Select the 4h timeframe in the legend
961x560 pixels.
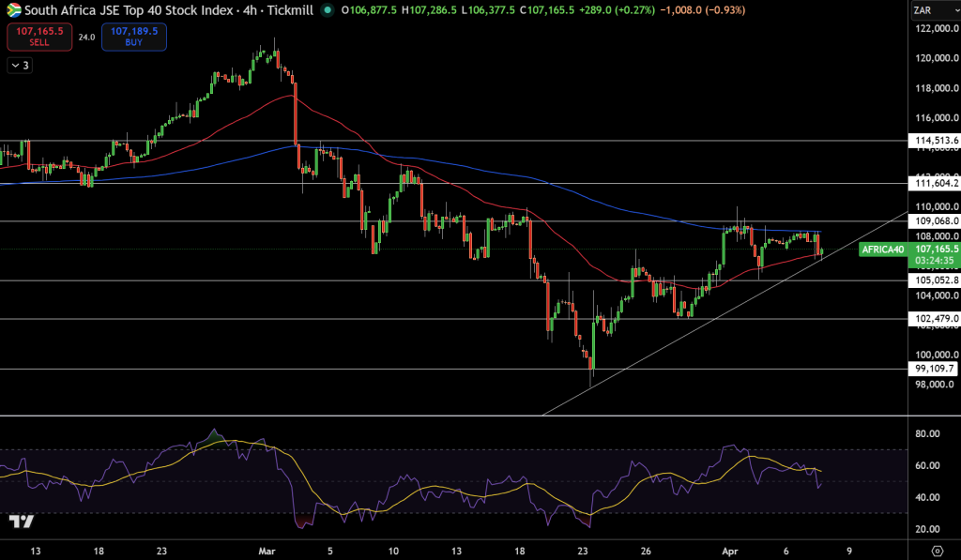click(x=249, y=12)
